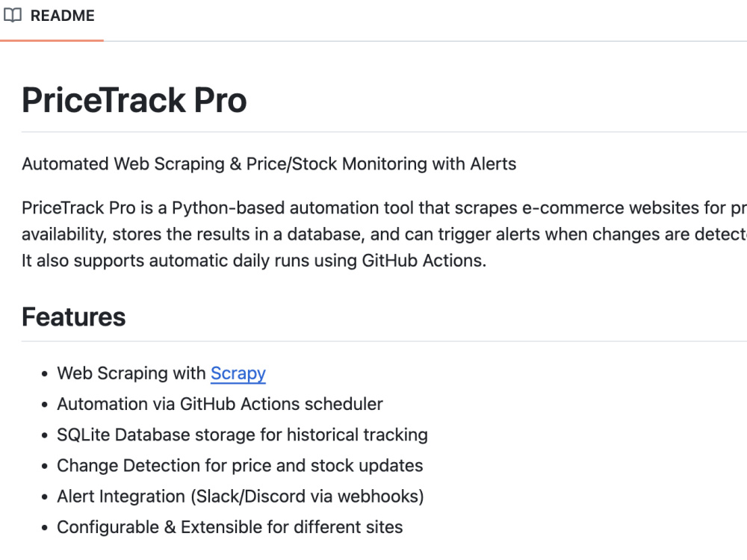Click the GitHub Actions scheduler bullet item
This screenshot has width=747, height=560.
220,404
